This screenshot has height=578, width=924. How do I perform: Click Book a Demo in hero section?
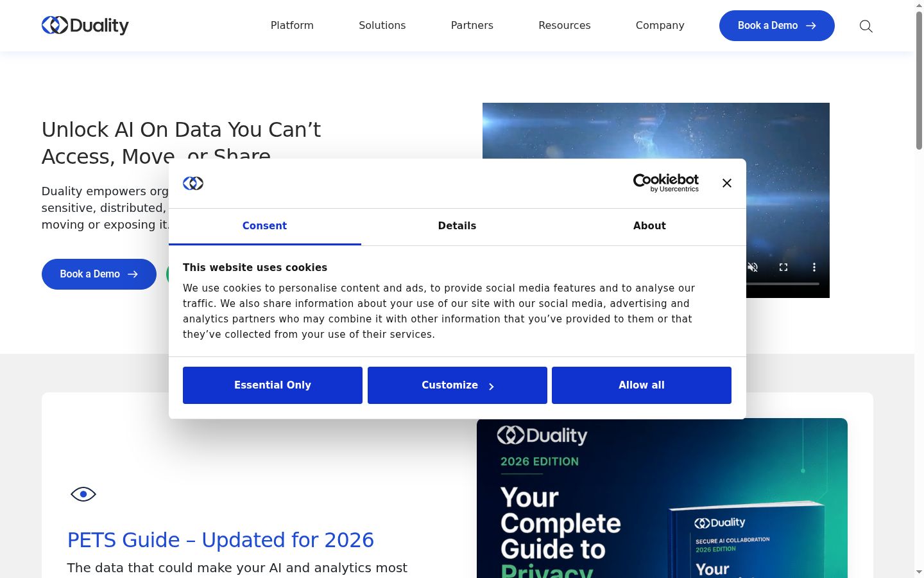coord(99,274)
